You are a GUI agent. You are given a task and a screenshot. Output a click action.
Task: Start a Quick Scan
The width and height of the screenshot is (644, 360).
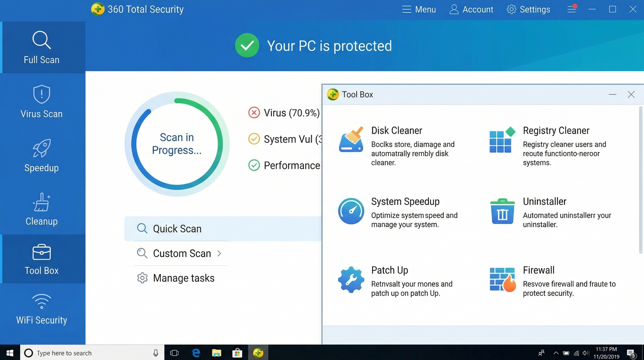pos(177,228)
